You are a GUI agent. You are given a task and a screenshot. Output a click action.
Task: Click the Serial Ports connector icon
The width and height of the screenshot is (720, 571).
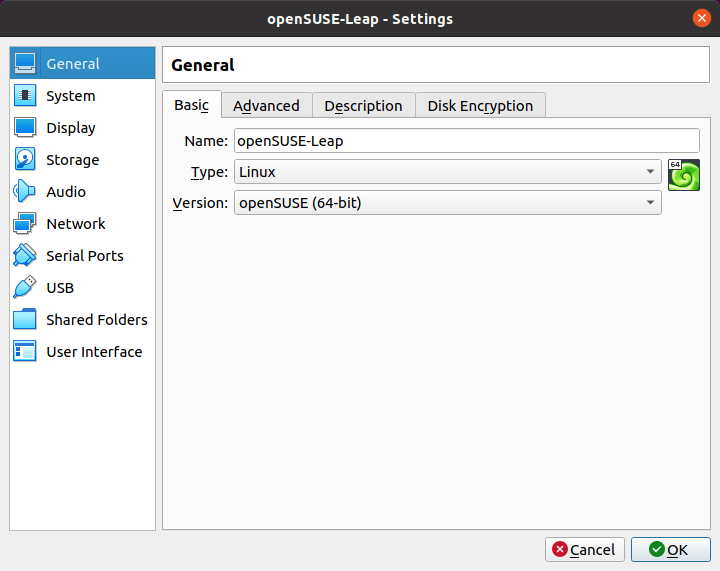[25, 255]
